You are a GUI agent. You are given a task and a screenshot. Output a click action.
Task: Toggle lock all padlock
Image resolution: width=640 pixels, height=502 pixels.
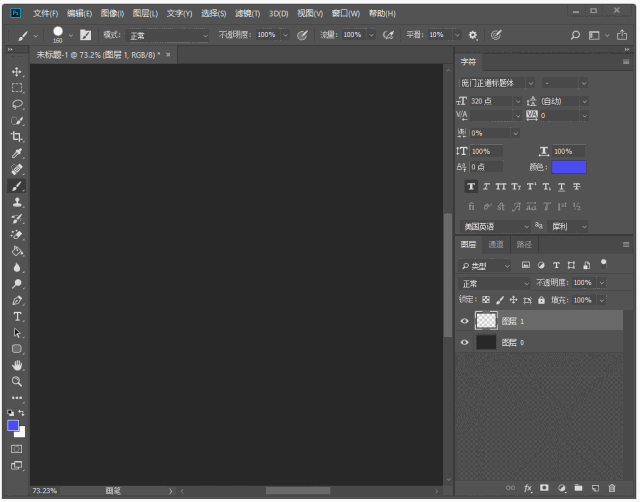pyautogui.click(x=541, y=300)
